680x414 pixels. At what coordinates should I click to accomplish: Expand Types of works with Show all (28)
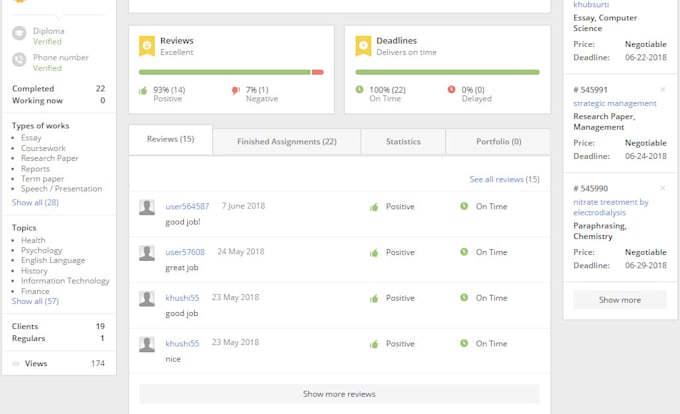point(35,202)
